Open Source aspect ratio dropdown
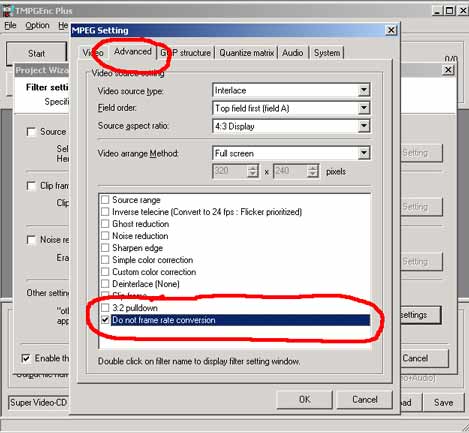Image resolution: width=469 pixels, height=433 pixels. pyautogui.click(x=364, y=126)
